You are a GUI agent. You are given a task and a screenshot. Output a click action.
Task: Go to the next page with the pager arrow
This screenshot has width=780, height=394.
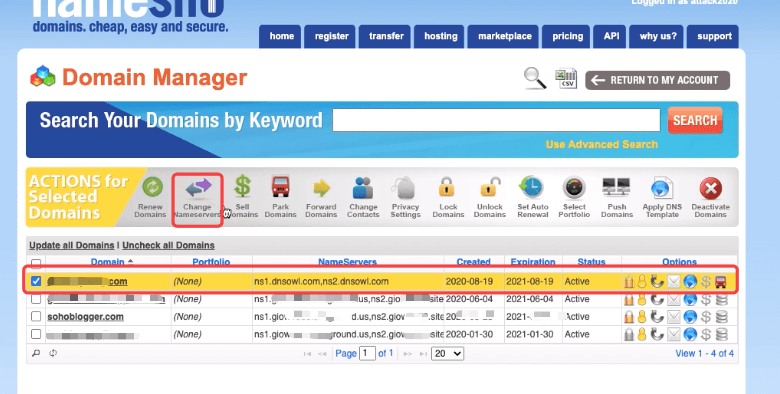pos(407,354)
